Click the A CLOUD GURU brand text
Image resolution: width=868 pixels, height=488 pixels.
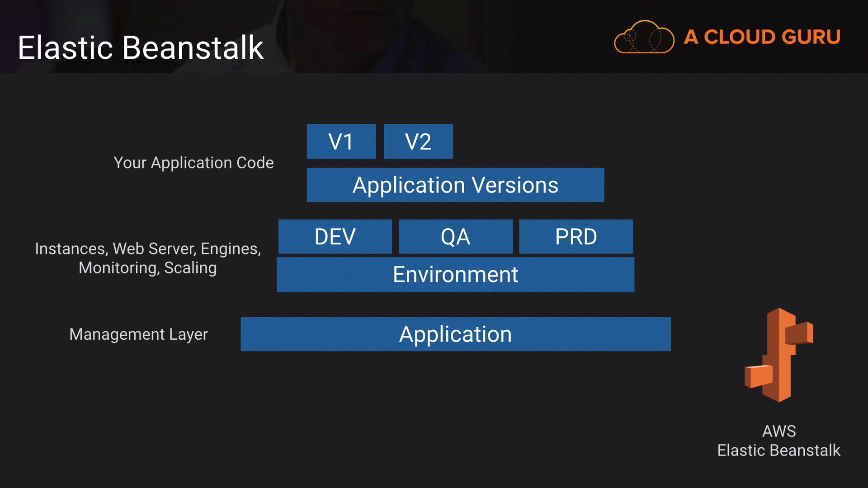pos(762,37)
